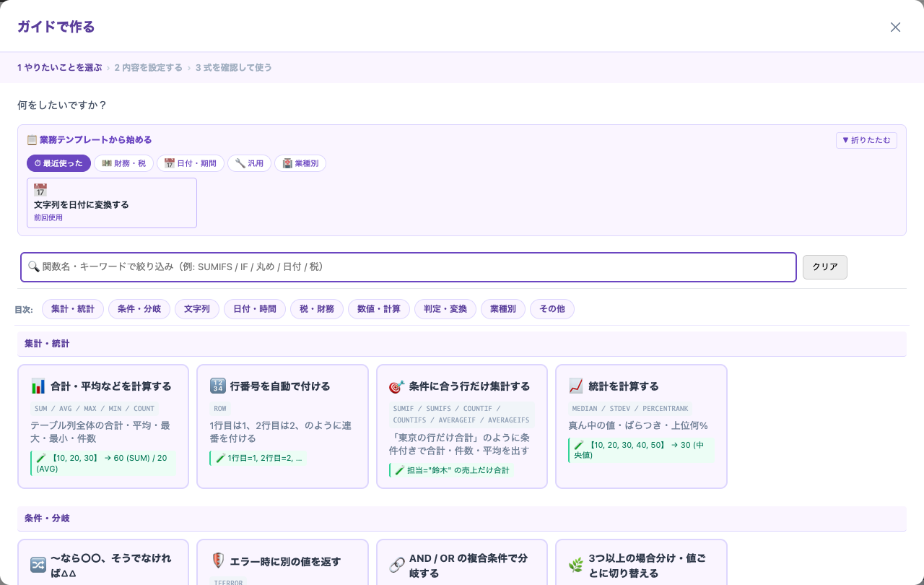The width and height of the screenshot is (924, 585).
Task: Select the 財務・税 template filter
Action: tap(123, 163)
